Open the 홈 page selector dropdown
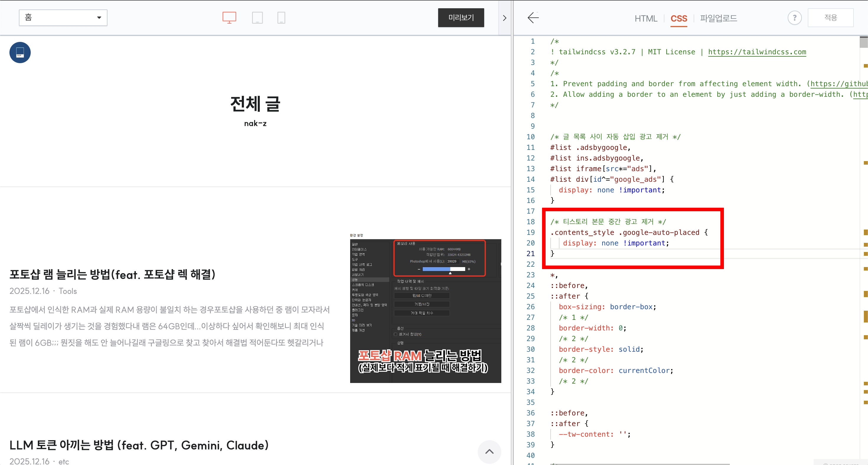This screenshot has height=465, width=868. click(63, 17)
